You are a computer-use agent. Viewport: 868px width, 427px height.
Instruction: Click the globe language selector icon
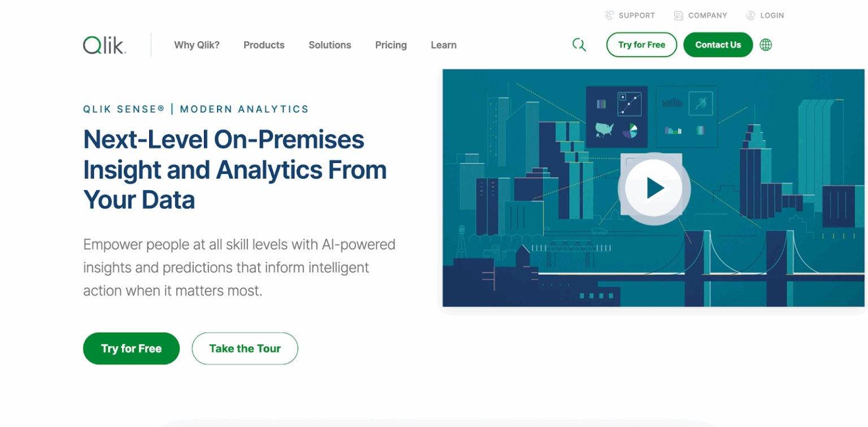[766, 45]
